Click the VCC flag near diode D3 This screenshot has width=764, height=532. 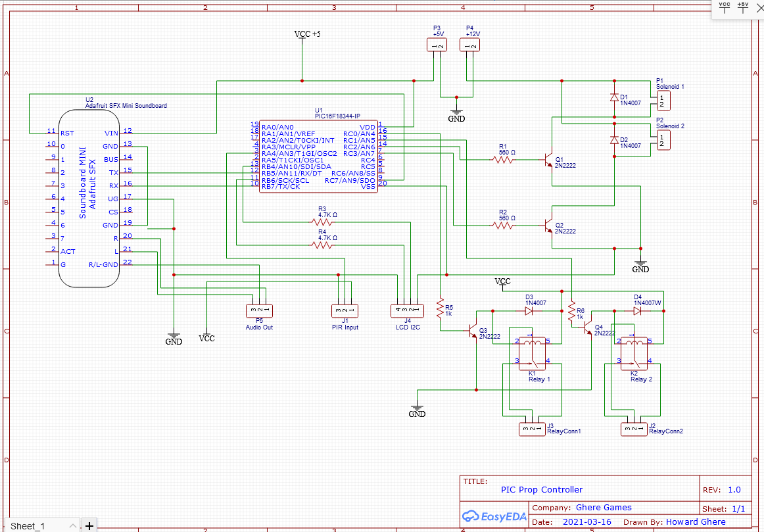point(502,281)
